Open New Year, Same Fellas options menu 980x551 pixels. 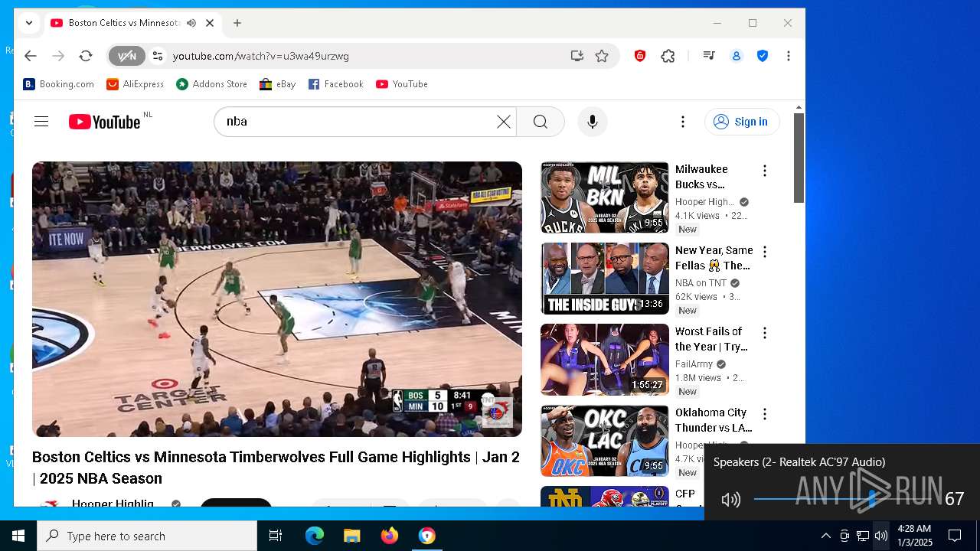(764, 252)
